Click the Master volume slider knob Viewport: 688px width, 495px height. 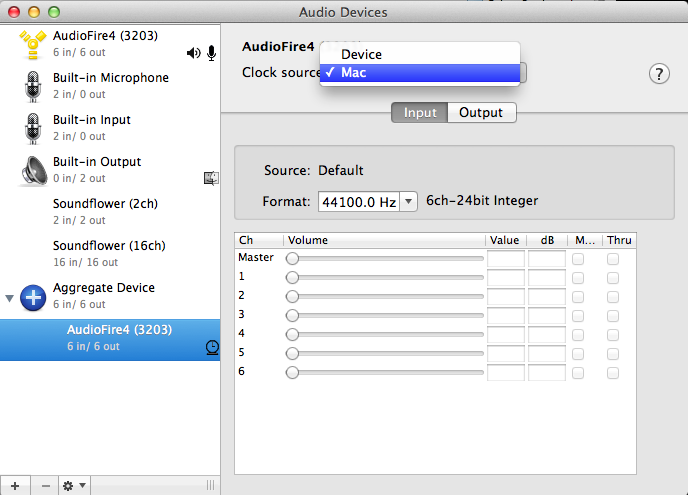[x=292, y=258]
